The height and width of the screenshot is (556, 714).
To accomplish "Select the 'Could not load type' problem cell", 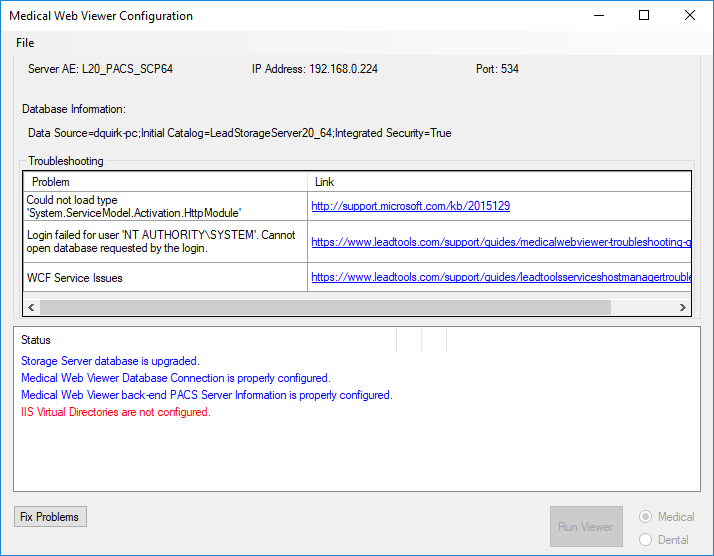I will click(x=165, y=206).
